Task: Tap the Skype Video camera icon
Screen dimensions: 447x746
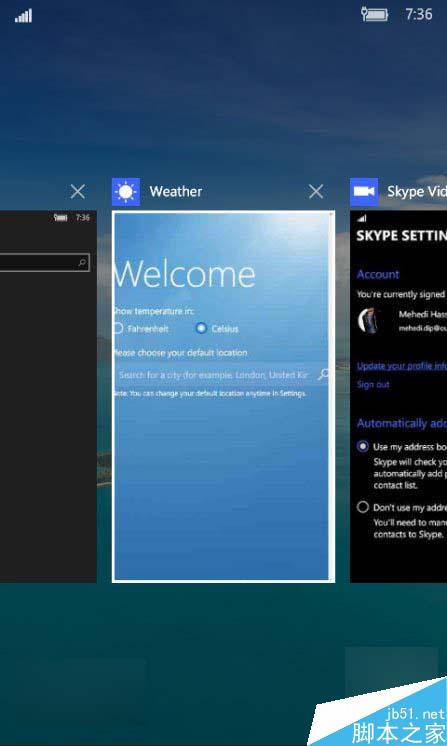Action: 364,192
